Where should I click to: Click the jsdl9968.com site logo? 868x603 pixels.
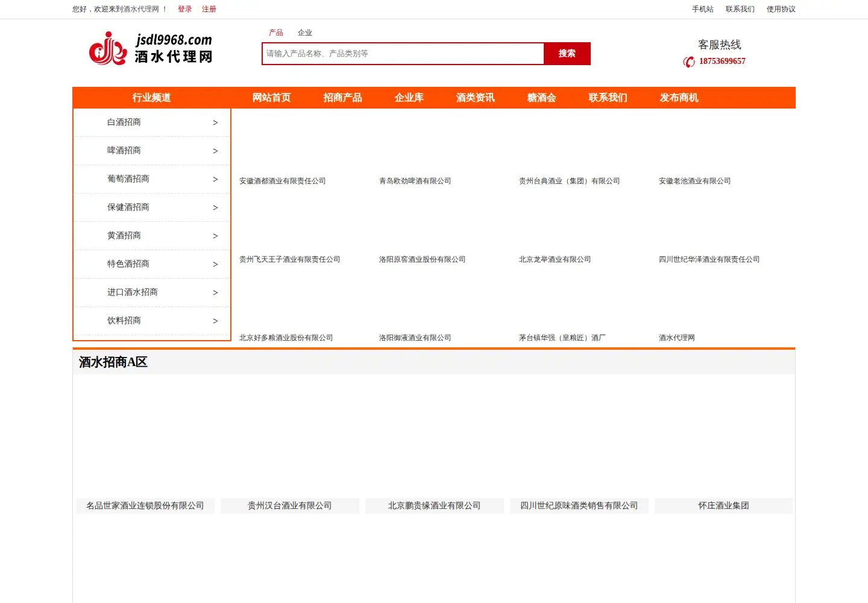(x=151, y=48)
